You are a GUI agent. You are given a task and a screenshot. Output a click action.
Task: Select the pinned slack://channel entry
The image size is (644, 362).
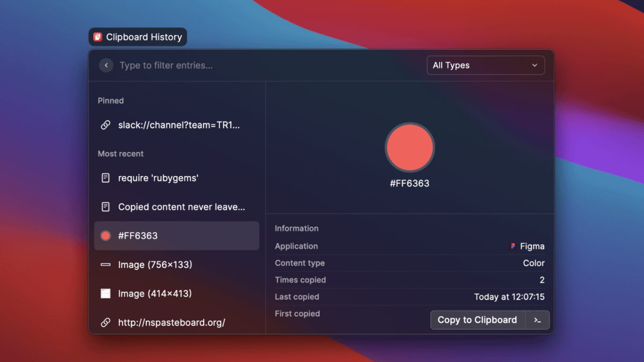179,125
